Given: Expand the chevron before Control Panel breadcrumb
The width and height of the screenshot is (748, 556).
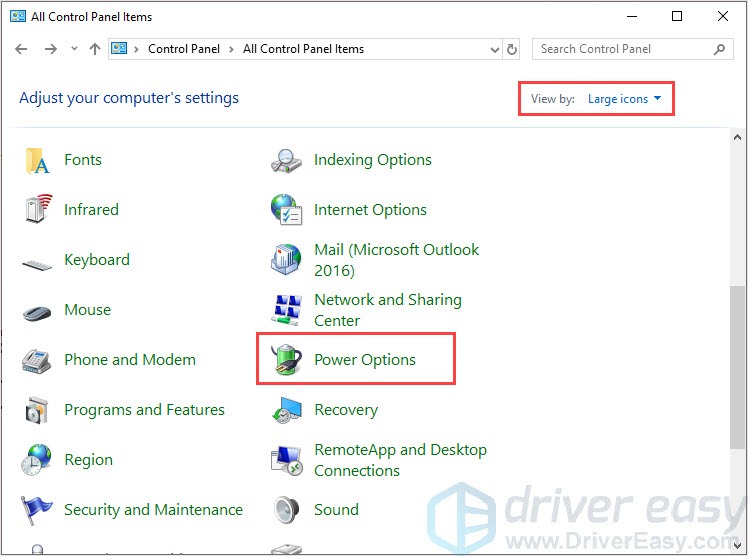Looking at the screenshot, I should (136, 49).
